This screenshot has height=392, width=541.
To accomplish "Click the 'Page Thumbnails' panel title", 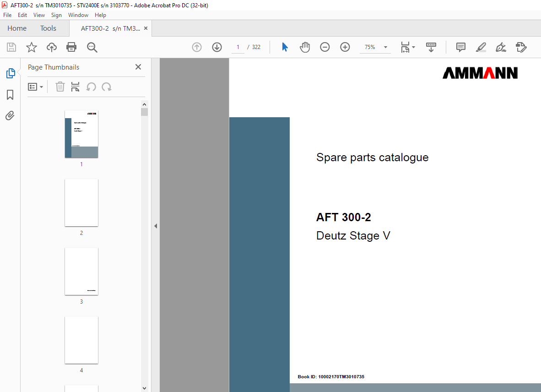I will pyautogui.click(x=54, y=67).
